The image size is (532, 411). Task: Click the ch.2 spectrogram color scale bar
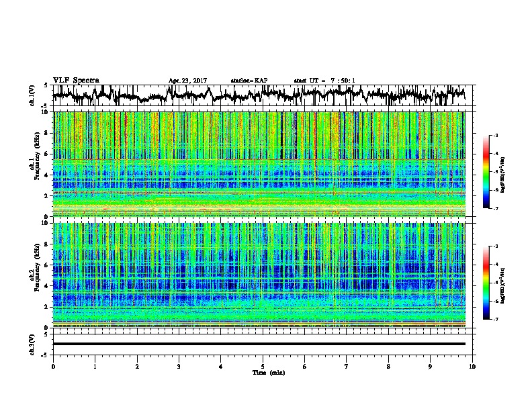click(x=486, y=283)
